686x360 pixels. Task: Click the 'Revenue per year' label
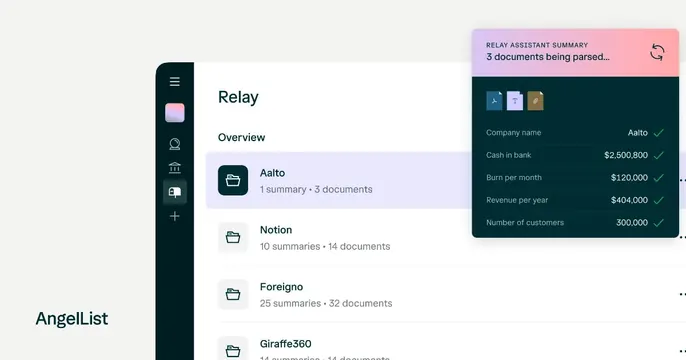(x=517, y=200)
